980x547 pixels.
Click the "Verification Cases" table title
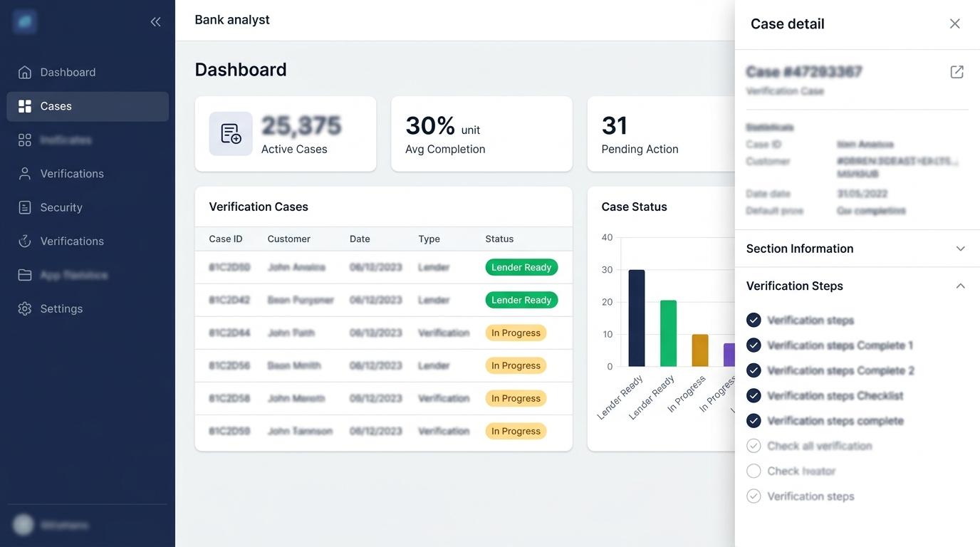(x=259, y=207)
